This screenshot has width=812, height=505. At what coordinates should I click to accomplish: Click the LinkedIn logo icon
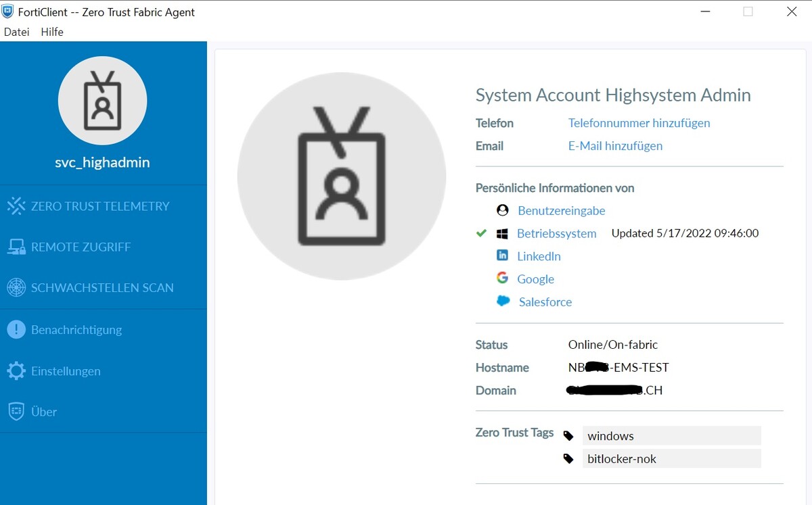(502, 256)
